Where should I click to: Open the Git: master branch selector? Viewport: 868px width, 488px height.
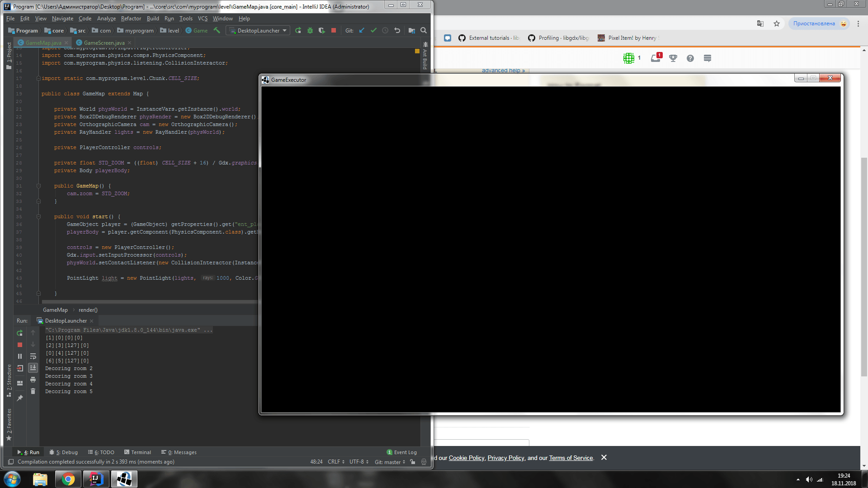(x=390, y=462)
